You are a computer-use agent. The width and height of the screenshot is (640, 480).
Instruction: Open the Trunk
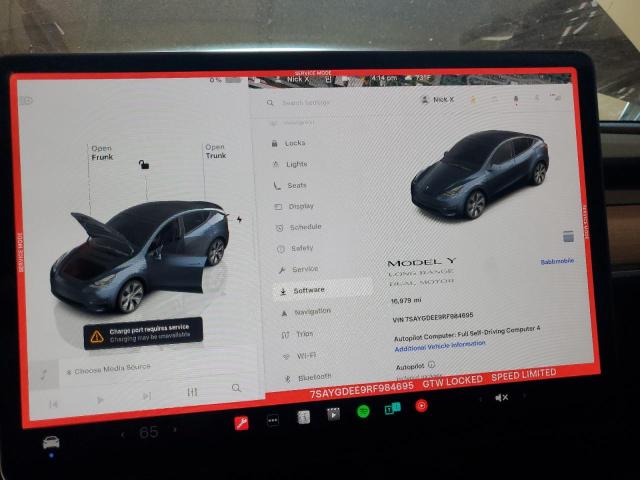tap(216, 151)
